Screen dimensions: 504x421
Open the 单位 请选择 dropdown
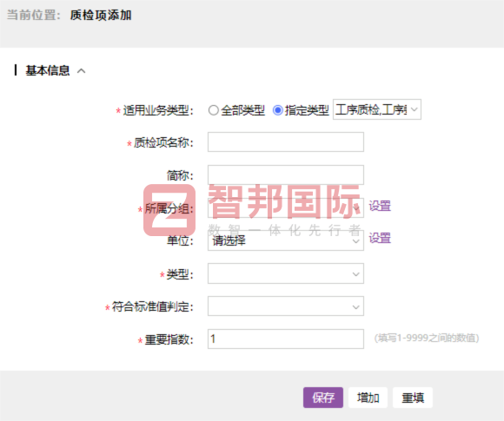point(286,240)
